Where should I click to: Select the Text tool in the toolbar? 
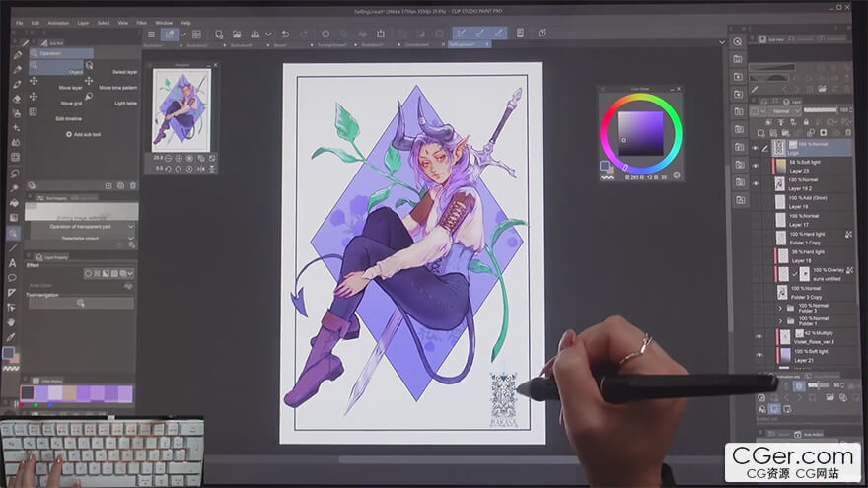click(13, 263)
